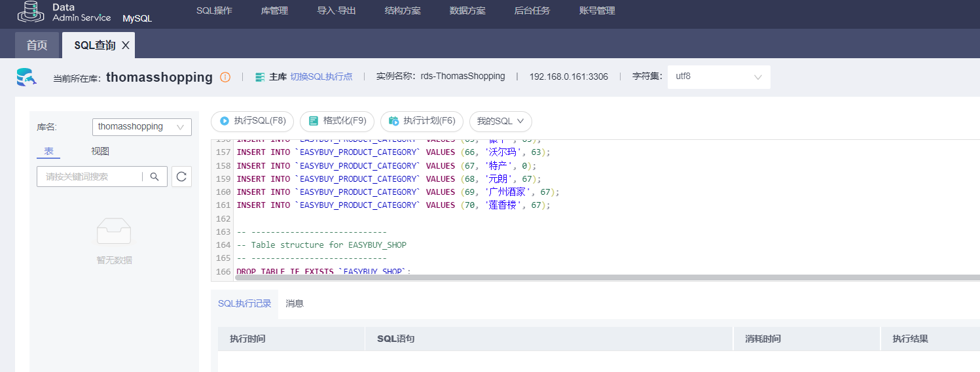The height and width of the screenshot is (372, 980).
Task: Click the 格式化(F9) button
Action: pos(337,121)
